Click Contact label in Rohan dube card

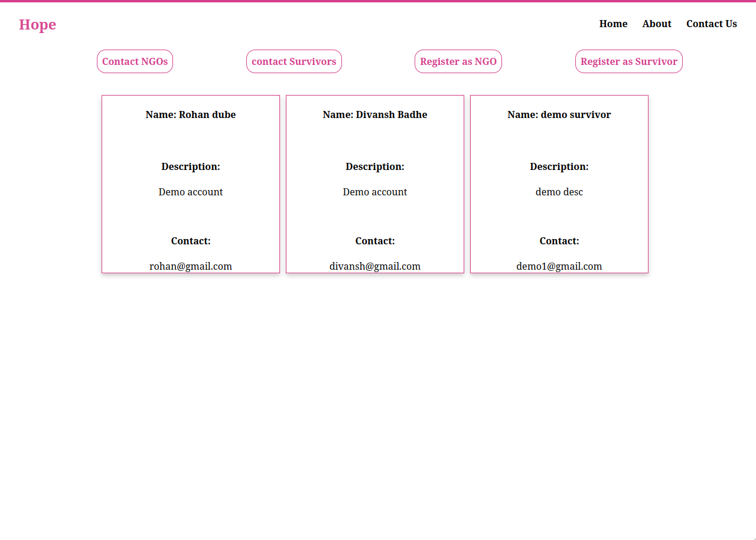(191, 241)
